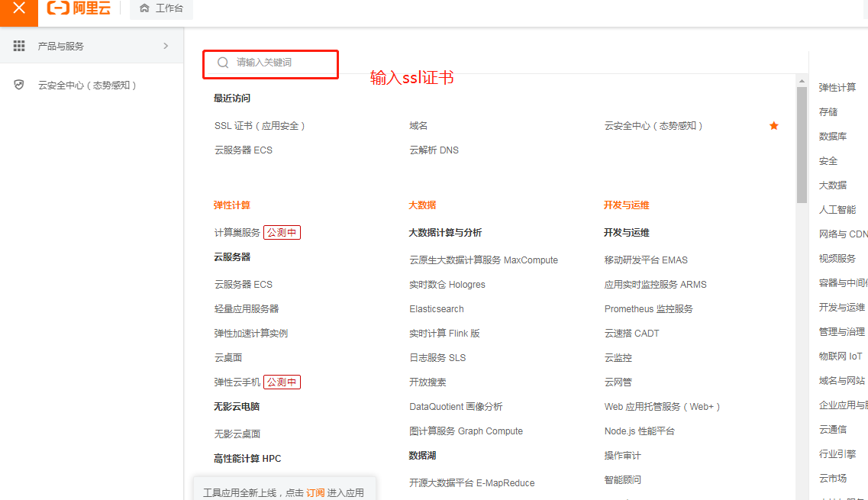Open 云服务器 ECS under 云服务器 heading
The image size is (868, 500).
click(244, 285)
